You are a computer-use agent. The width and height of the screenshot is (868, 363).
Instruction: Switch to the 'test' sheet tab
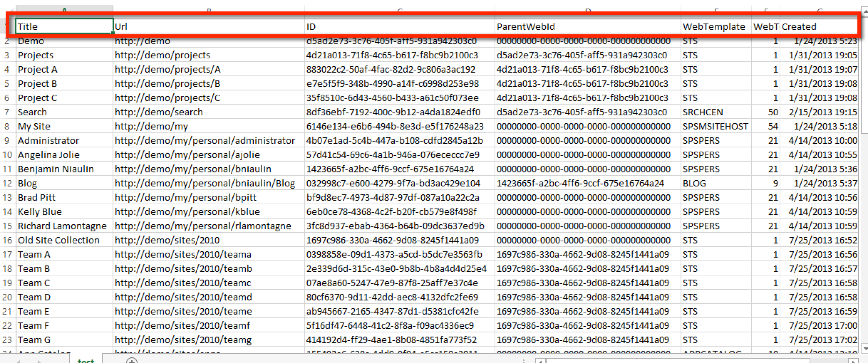pos(85,360)
